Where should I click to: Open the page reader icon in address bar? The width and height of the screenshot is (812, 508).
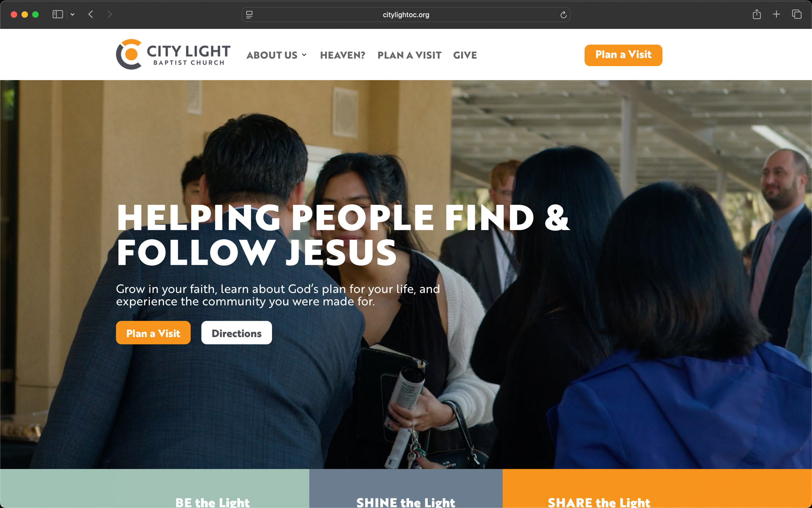tap(249, 15)
